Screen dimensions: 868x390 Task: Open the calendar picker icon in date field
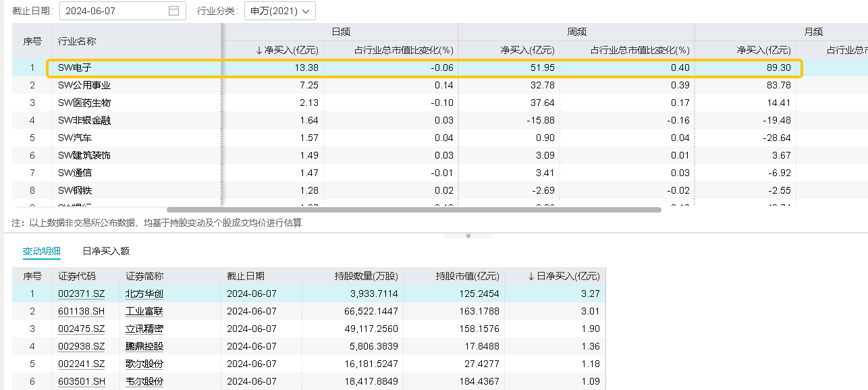pyautogui.click(x=173, y=11)
